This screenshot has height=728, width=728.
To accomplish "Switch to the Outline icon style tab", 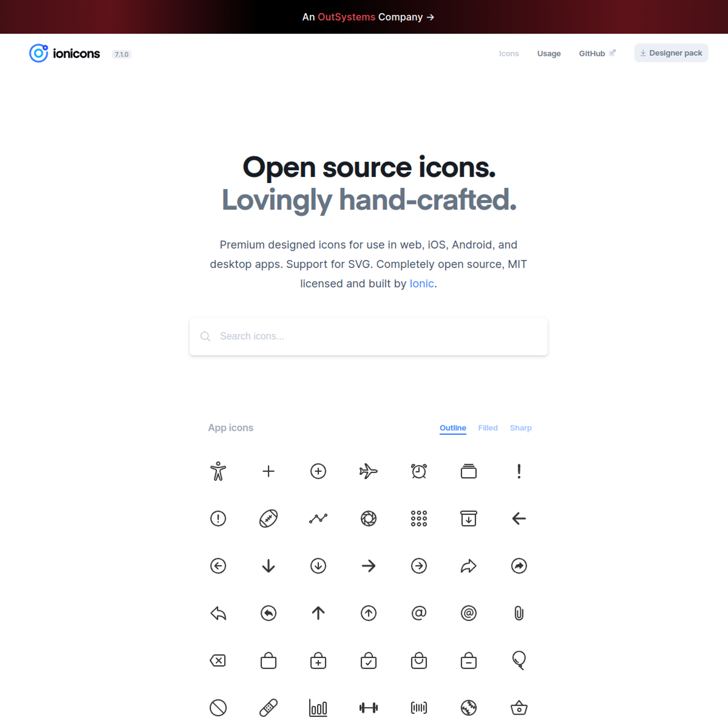I will pyautogui.click(x=453, y=428).
